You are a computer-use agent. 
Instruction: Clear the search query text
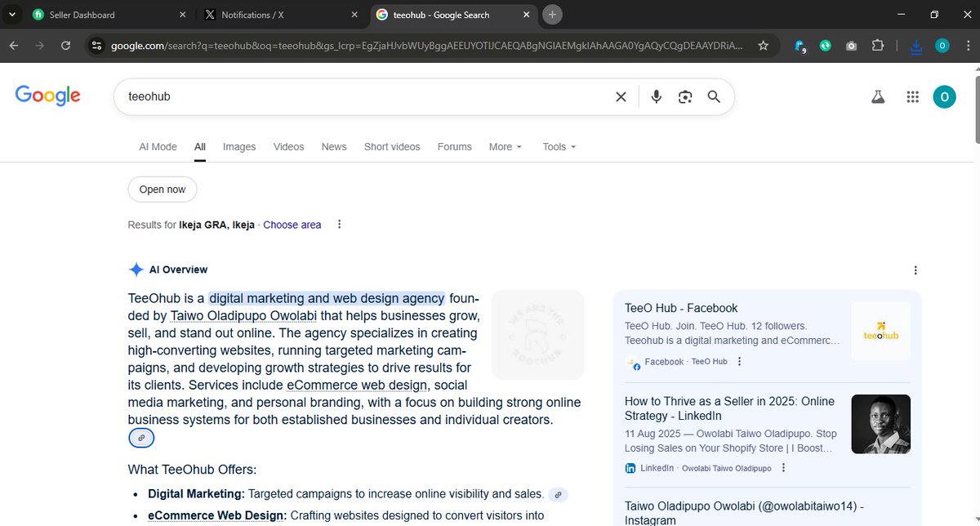621,96
